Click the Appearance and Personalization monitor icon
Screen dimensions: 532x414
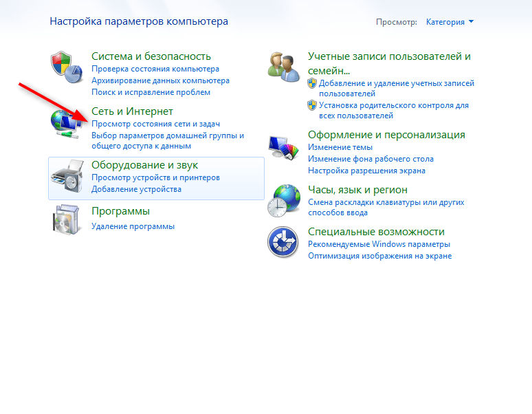tap(284, 147)
